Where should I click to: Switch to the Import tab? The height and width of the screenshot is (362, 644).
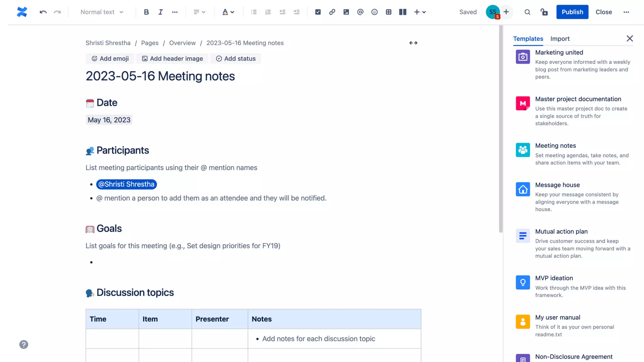coord(560,39)
